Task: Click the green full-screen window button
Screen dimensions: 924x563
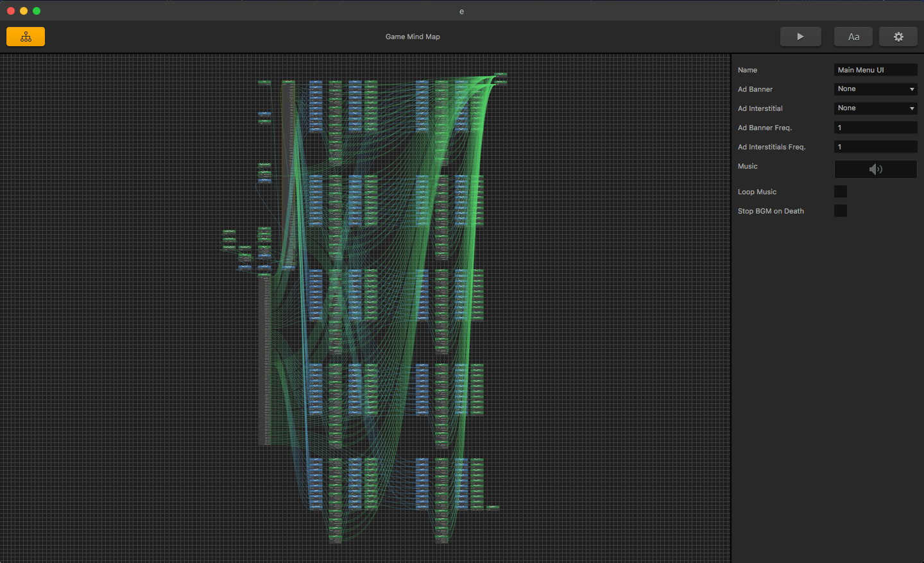Action: coord(37,11)
